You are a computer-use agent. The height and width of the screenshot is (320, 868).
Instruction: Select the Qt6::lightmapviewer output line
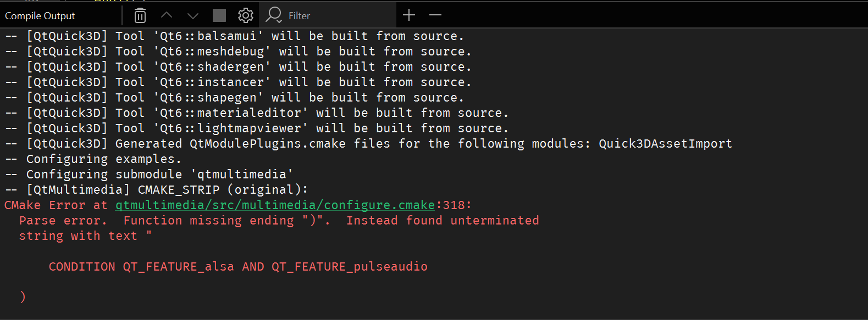pyautogui.click(x=257, y=128)
